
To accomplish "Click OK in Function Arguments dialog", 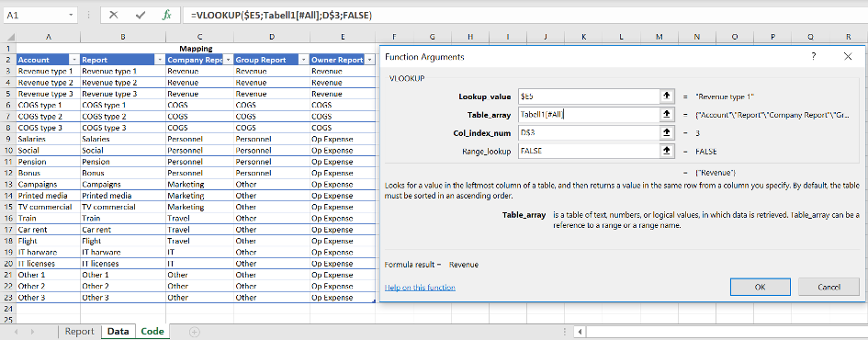I will [x=760, y=287].
